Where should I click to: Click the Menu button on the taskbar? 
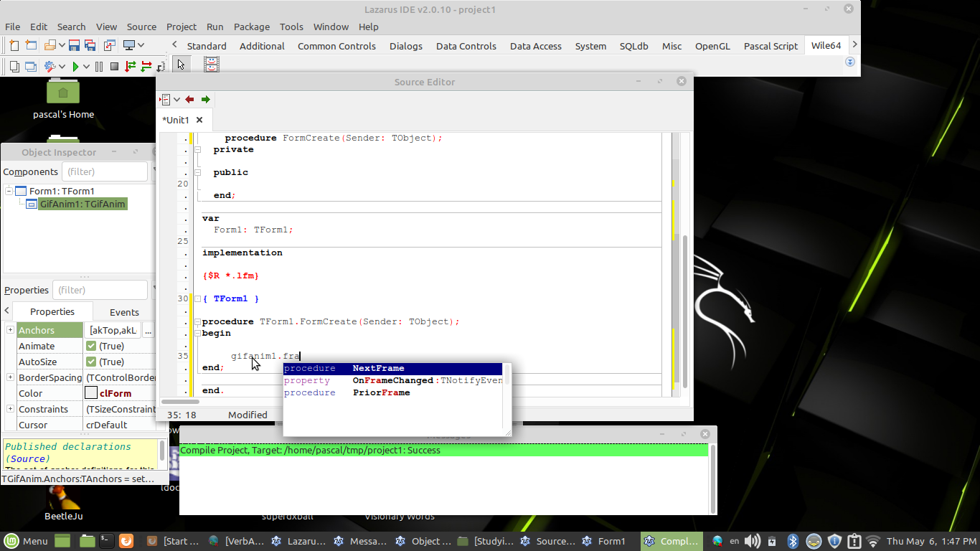coord(25,541)
